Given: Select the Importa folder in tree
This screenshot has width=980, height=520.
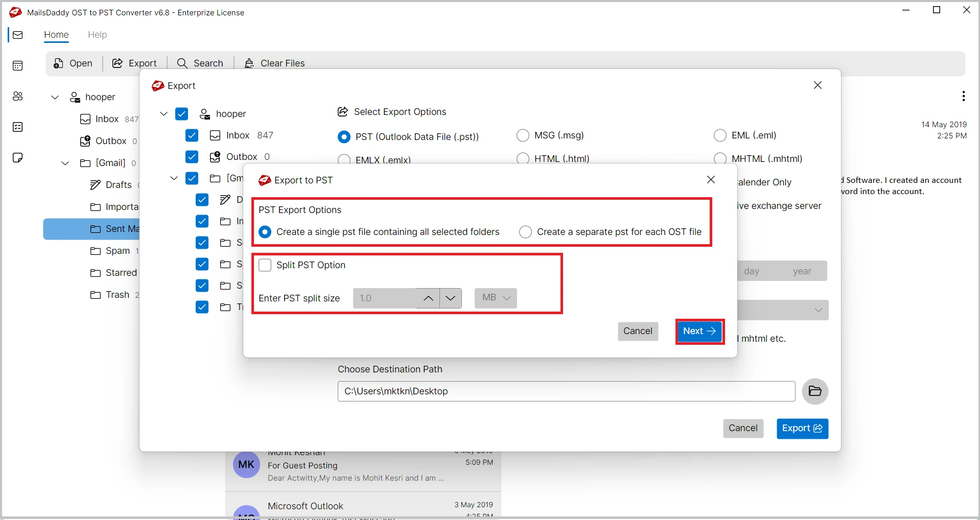Looking at the screenshot, I should pyautogui.click(x=114, y=207).
